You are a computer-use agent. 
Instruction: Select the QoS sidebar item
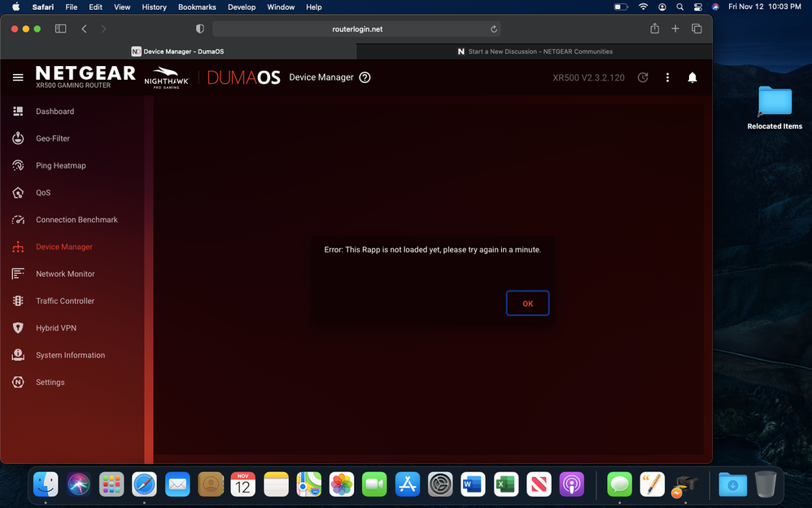(x=43, y=192)
